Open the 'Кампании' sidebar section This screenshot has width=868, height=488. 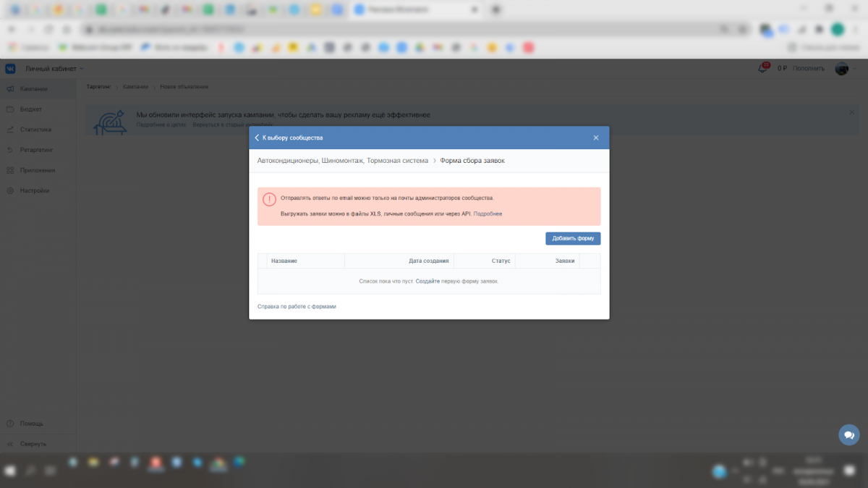coord(34,89)
